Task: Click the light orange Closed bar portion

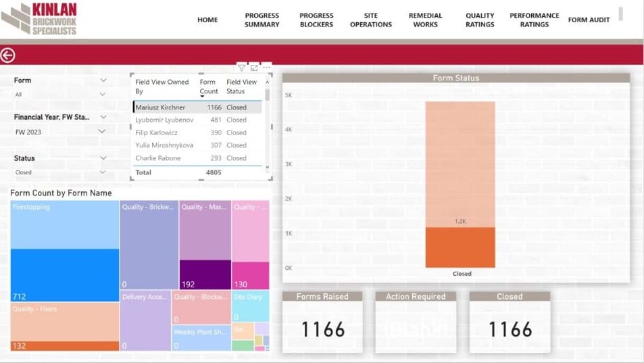Action: (460, 164)
